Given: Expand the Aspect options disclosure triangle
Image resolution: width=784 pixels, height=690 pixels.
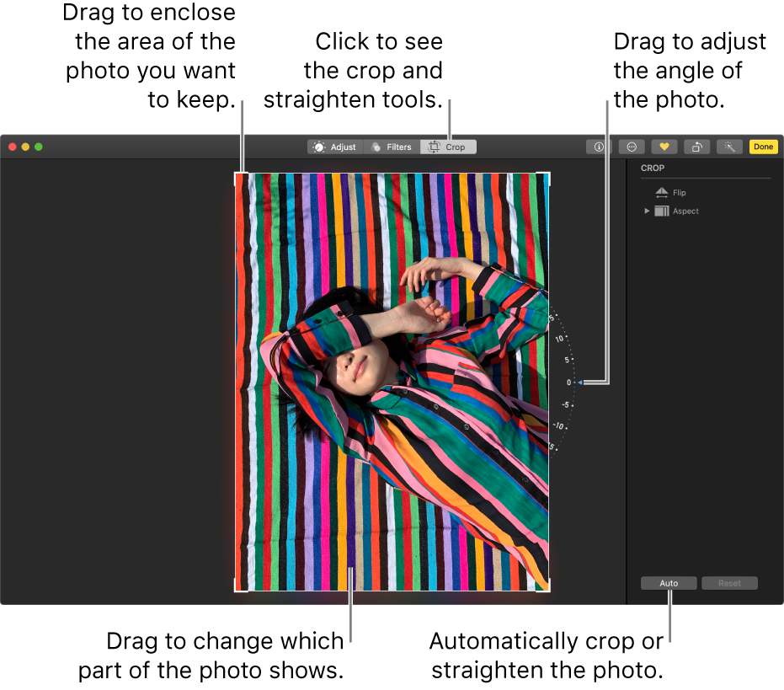Looking at the screenshot, I should point(648,211).
